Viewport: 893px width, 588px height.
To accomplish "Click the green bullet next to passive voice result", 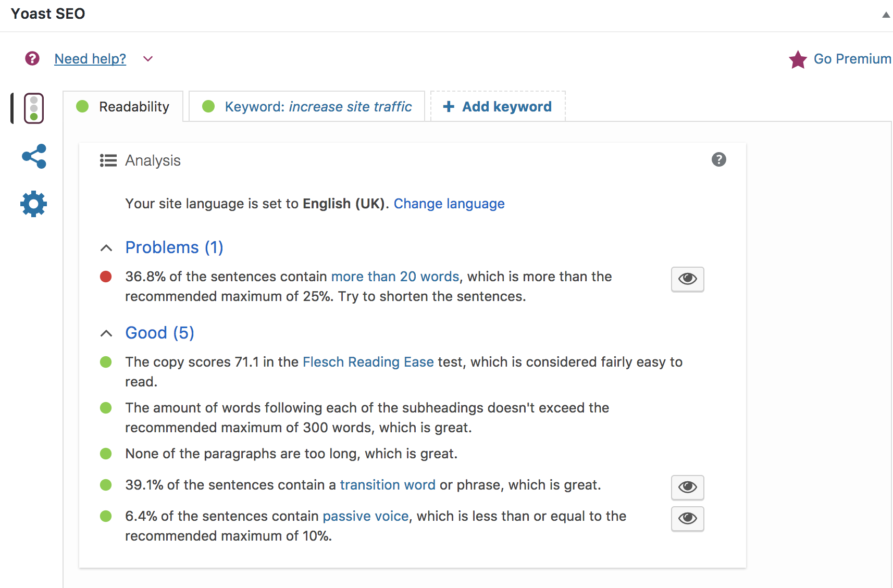I will [106, 516].
